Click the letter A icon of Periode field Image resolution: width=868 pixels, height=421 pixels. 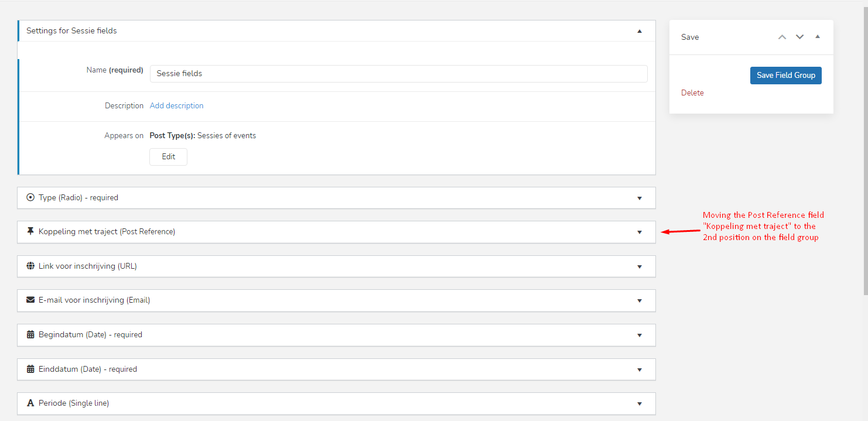[x=30, y=403]
